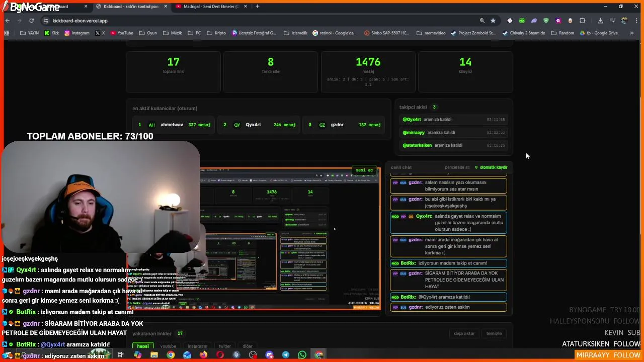Open the Kick bookmark
644x362 pixels.
[52, 33]
